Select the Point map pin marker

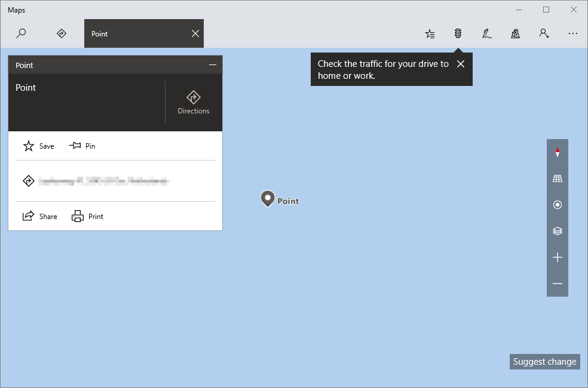tap(268, 199)
